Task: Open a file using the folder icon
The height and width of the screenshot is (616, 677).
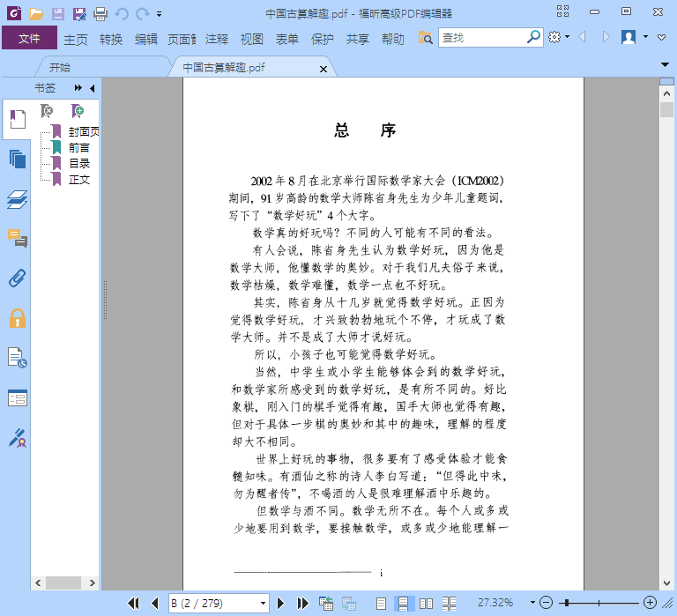Action: [x=36, y=14]
